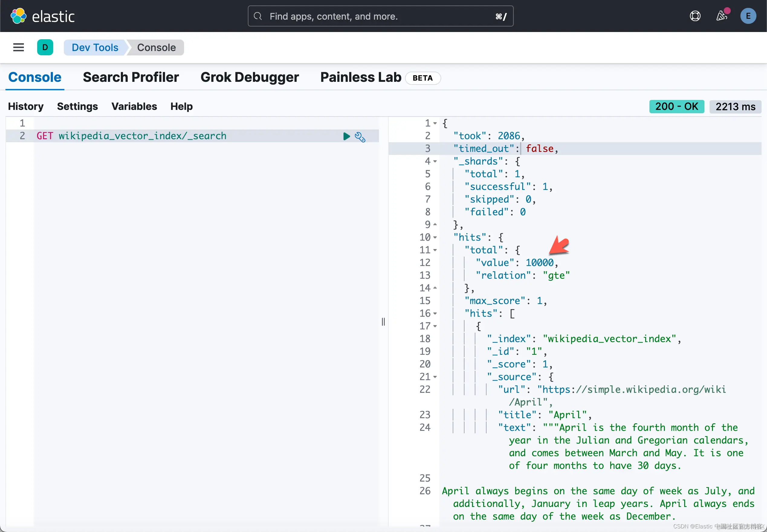Screen dimensions: 767x532
Task: Open the Painless Lab tab
Action: [361, 77]
